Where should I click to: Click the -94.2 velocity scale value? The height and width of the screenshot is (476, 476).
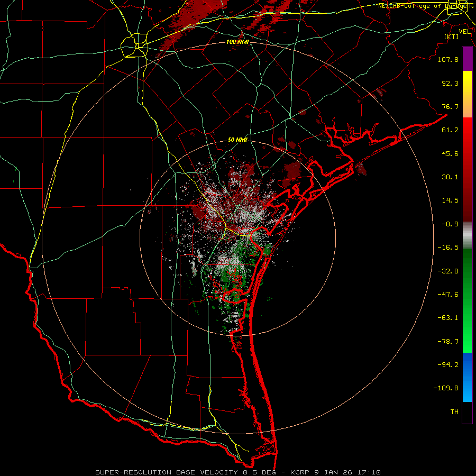coord(448,364)
